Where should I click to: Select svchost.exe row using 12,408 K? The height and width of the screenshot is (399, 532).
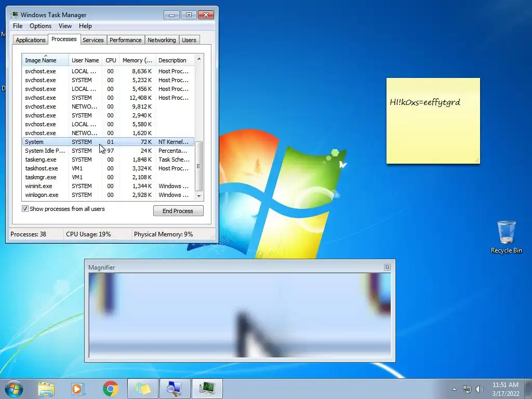click(108, 98)
